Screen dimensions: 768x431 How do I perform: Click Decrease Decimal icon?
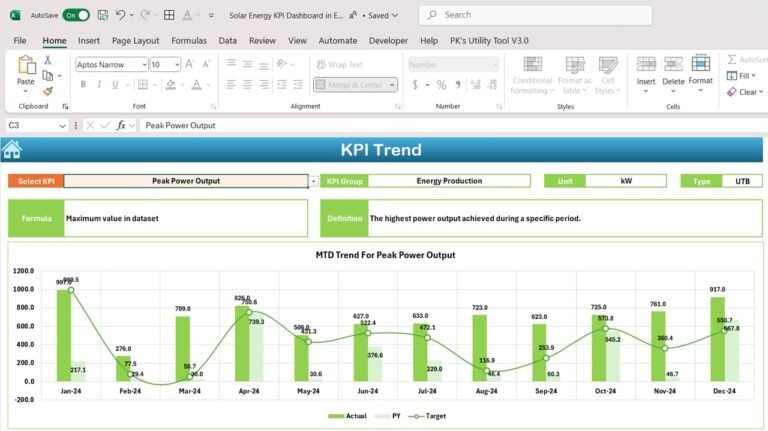[492, 85]
